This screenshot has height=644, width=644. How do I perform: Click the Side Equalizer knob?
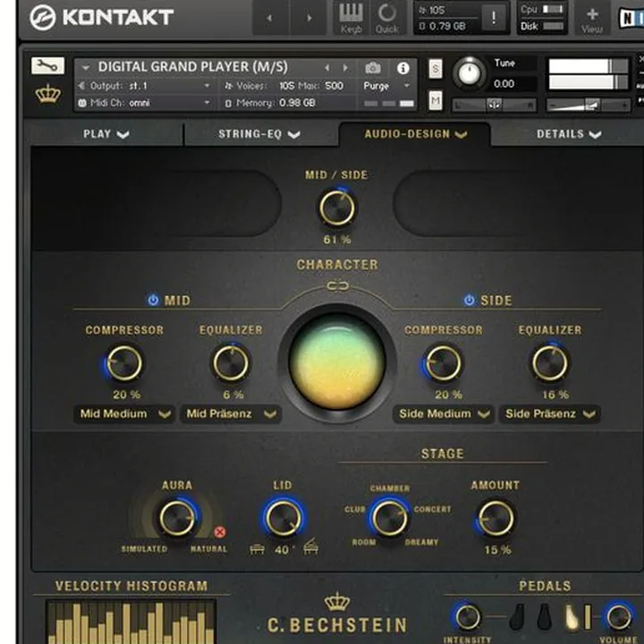[550, 363]
